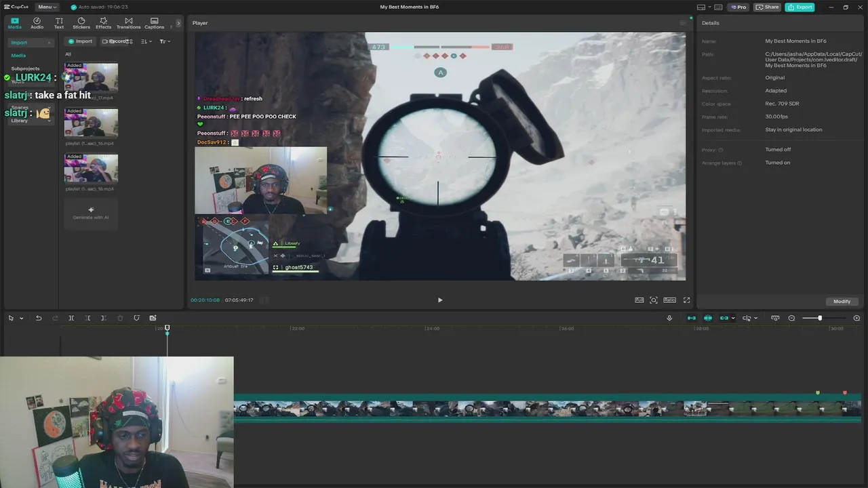Image resolution: width=868 pixels, height=488 pixels.
Task: Open the layout dropdown arrow
Action: point(711,7)
